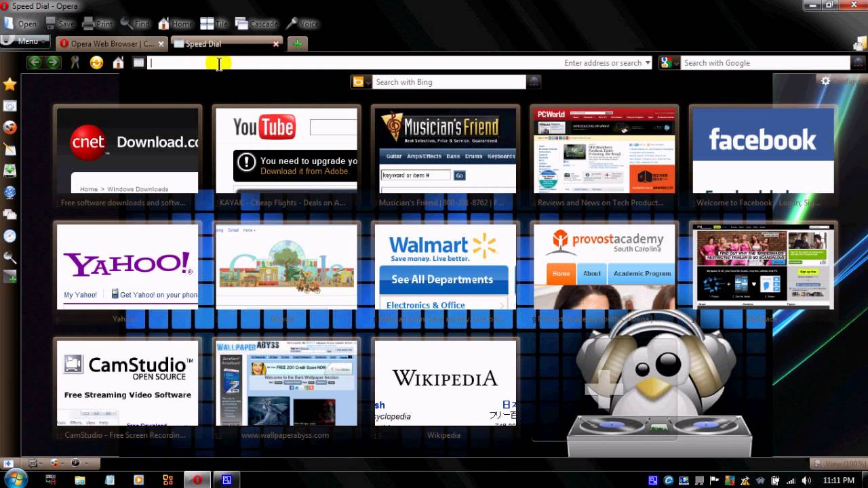Toggle the panel bar with the bottom-left arrow icon
868x488 pixels.
click(8, 464)
